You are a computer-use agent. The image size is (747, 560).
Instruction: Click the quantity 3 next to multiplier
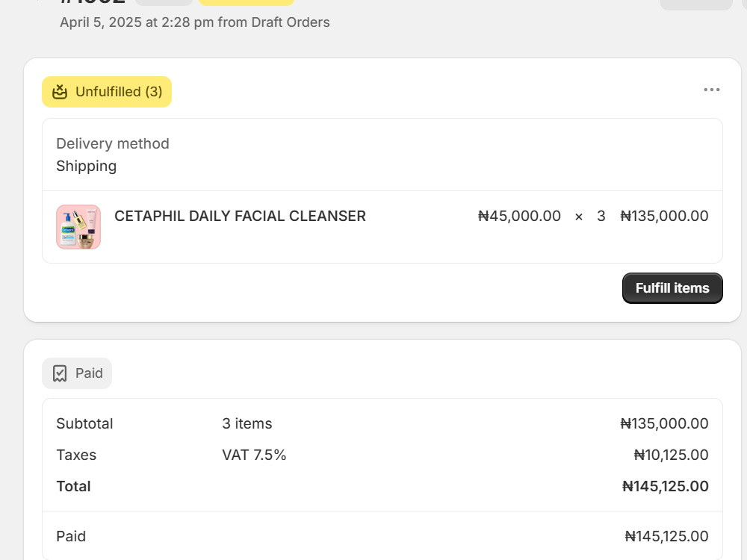(x=601, y=217)
